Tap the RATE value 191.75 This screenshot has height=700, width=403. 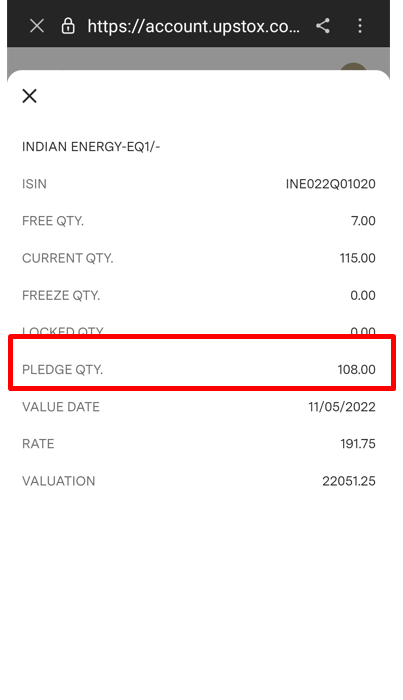pos(358,444)
